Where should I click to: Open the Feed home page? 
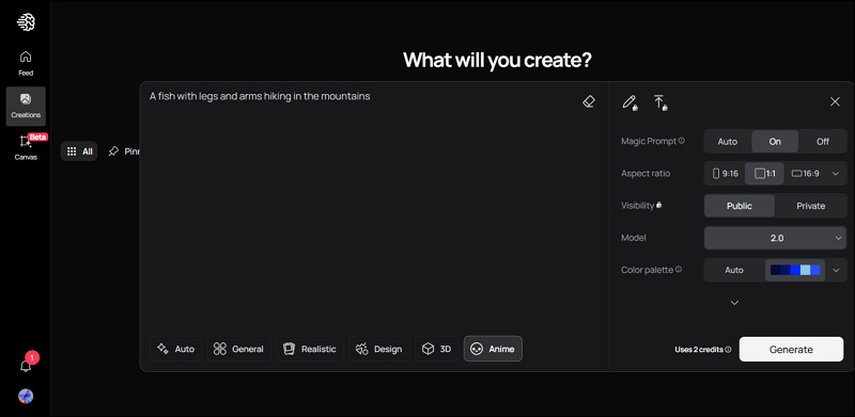[26, 63]
